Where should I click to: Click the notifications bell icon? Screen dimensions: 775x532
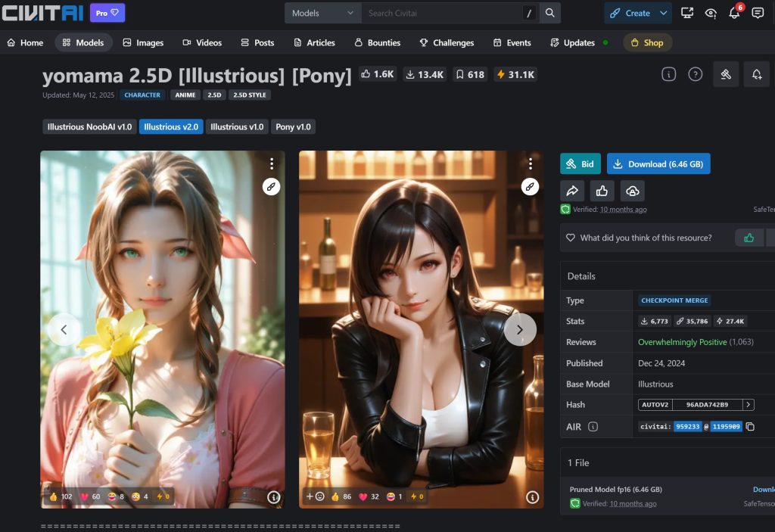(733, 13)
